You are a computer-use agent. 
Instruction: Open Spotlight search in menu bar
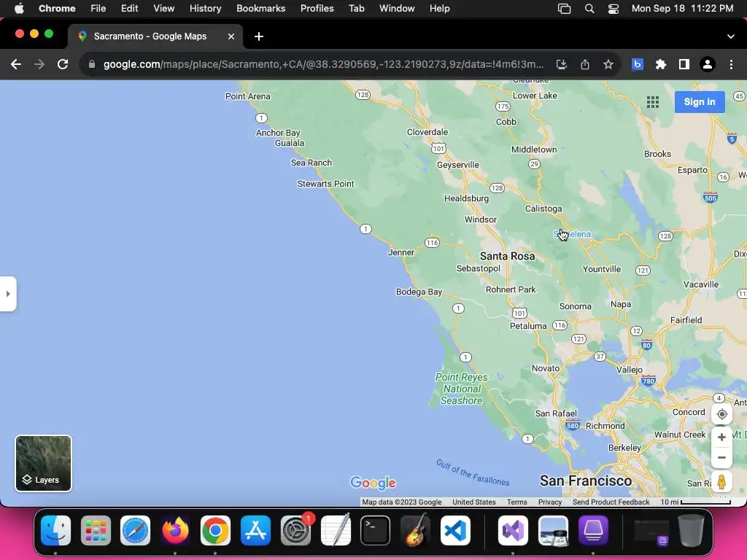pyautogui.click(x=589, y=9)
